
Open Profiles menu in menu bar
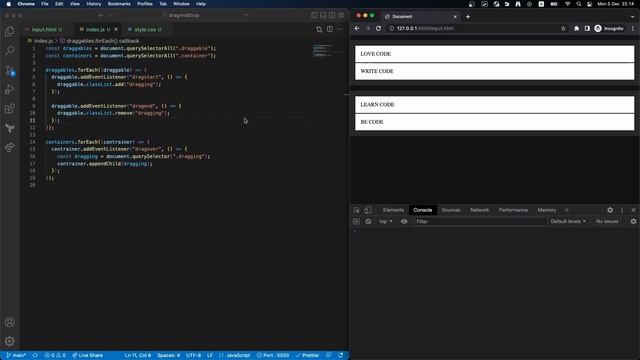(x=144, y=4)
